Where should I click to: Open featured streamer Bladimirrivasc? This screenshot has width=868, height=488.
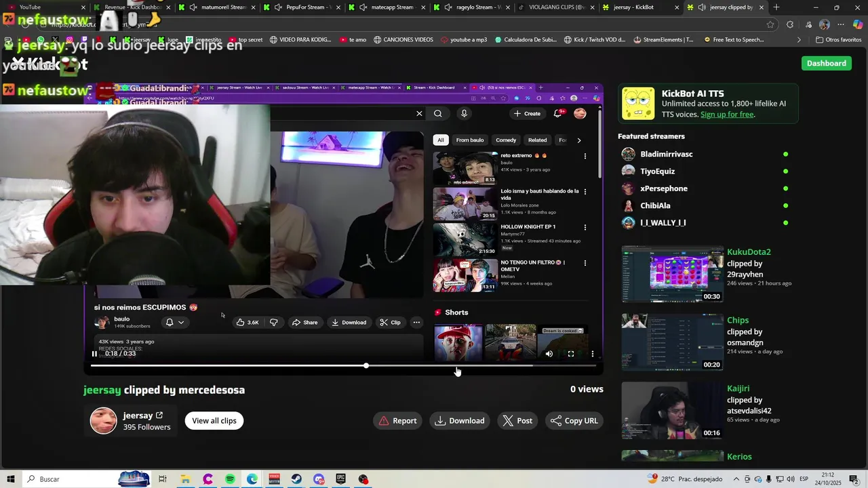667,155
